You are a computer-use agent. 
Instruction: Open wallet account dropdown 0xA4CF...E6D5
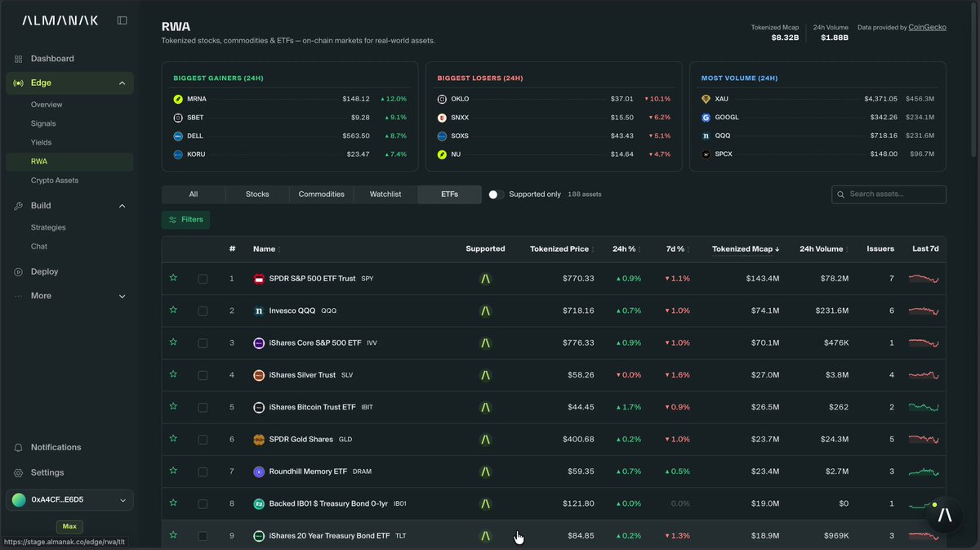69,500
